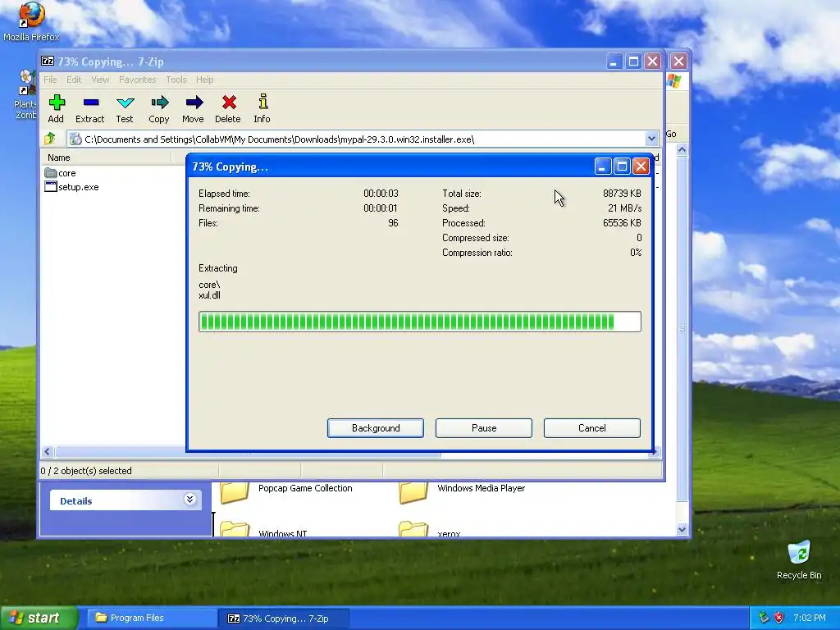Click the extraction progress bar
This screenshot has height=630, width=840.
pos(419,322)
